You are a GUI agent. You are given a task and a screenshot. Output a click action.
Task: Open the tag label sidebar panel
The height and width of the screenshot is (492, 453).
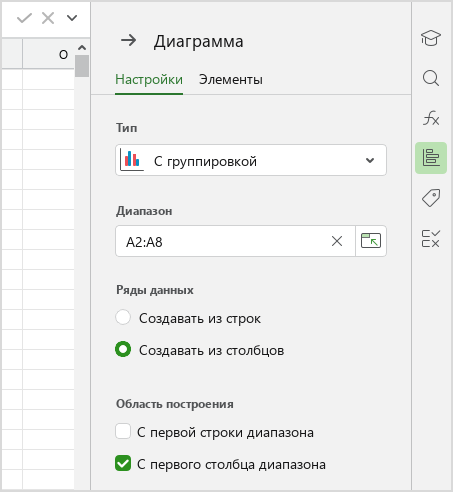[431, 198]
